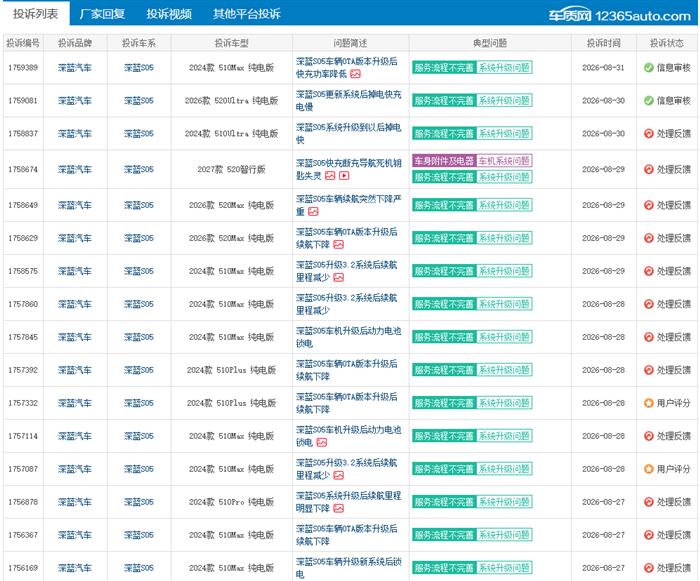Click image icon in complaint 1758674 description
Image resolution: width=700 pixels, height=581 pixels.
click(330, 176)
